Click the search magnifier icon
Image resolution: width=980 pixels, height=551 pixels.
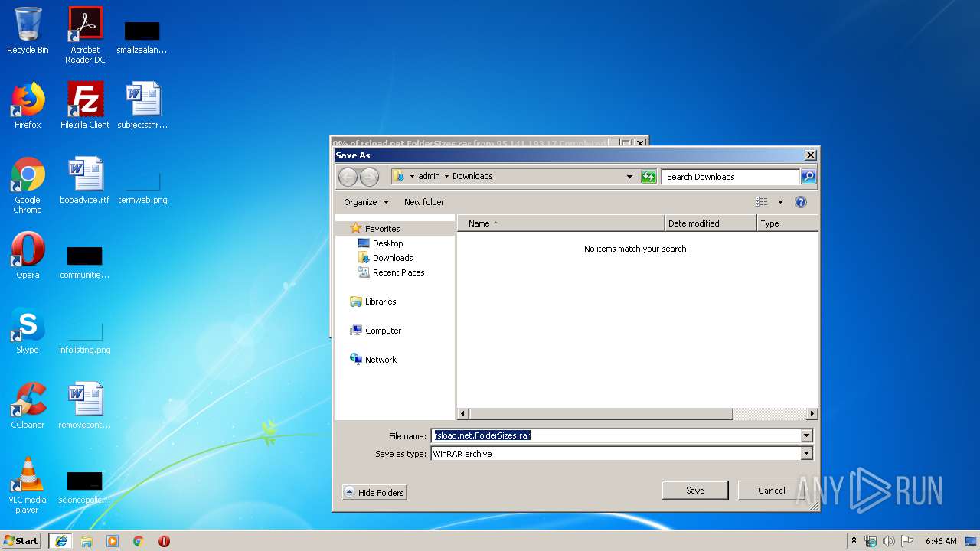pyautogui.click(x=808, y=177)
